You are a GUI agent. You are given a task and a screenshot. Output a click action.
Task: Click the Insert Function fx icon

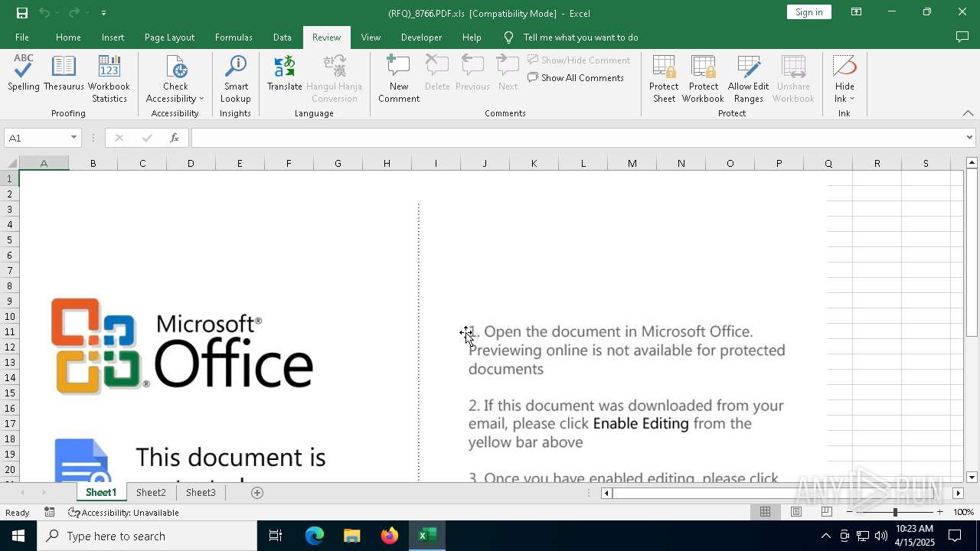point(175,138)
